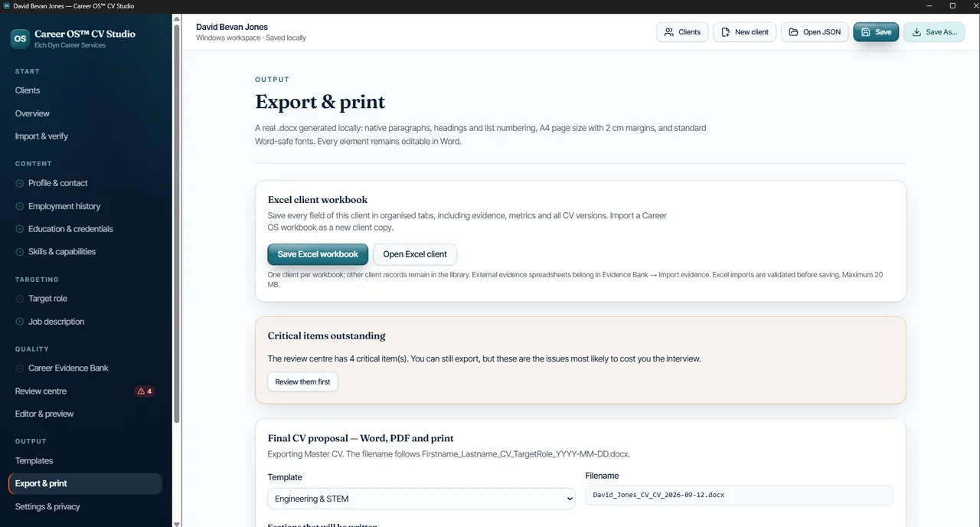This screenshot has height=527, width=980.
Task: Maximize the CV Studio window
Action: [952, 5]
